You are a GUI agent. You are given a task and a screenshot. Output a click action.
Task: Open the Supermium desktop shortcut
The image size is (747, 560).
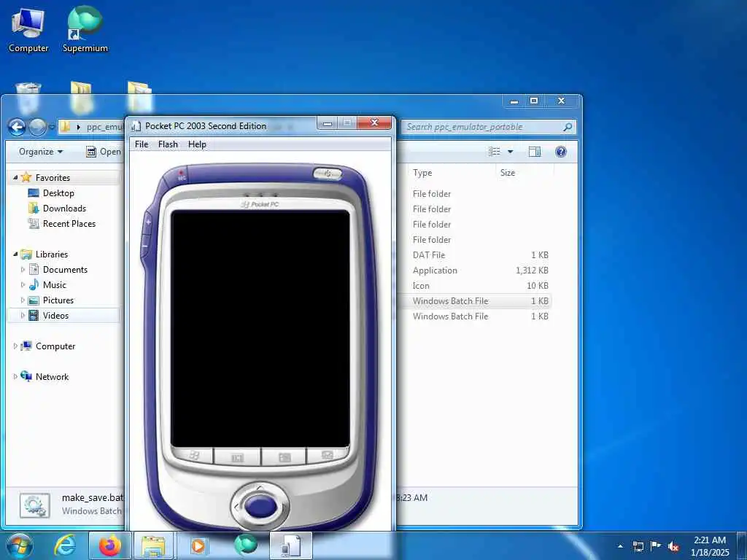pos(85,30)
